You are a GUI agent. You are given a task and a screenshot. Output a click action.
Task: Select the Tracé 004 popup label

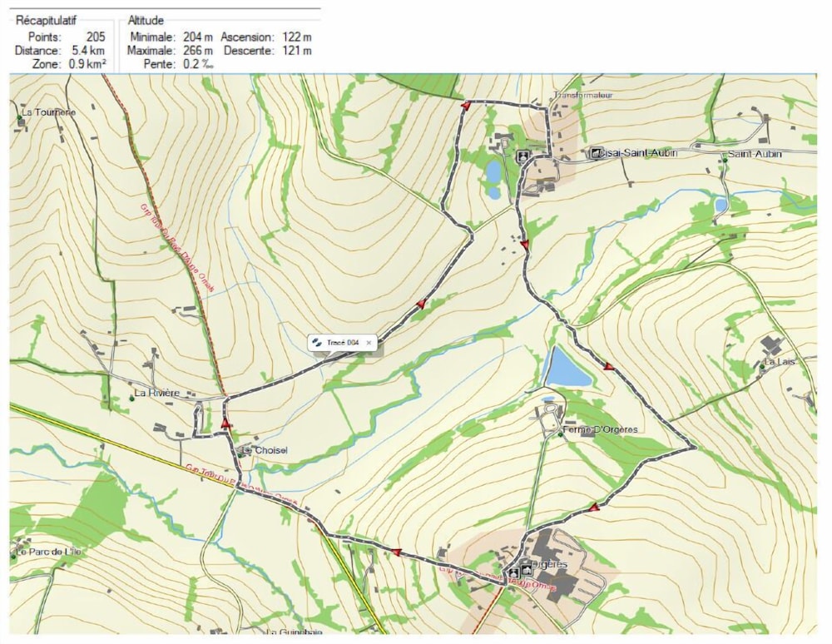(343, 343)
